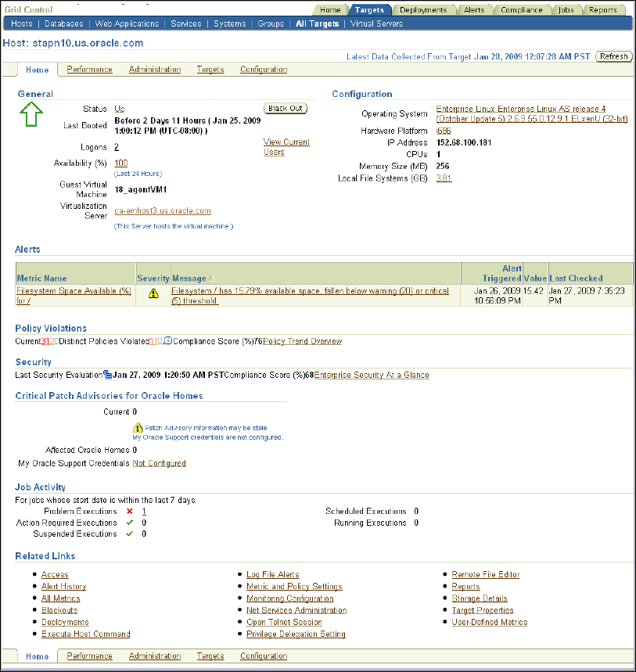This screenshot has width=636, height=672.
Task: Click the Patch Advisory stale warning icon
Action: [138, 428]
